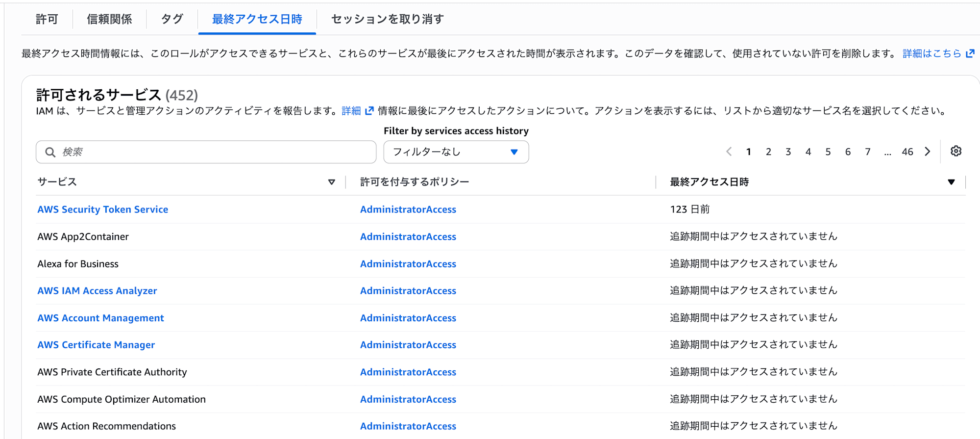Open AdministratorAccess policy for Compute Optimizer Automation
980x439 pixels.
pyautogui.click(x=408, y=399)
